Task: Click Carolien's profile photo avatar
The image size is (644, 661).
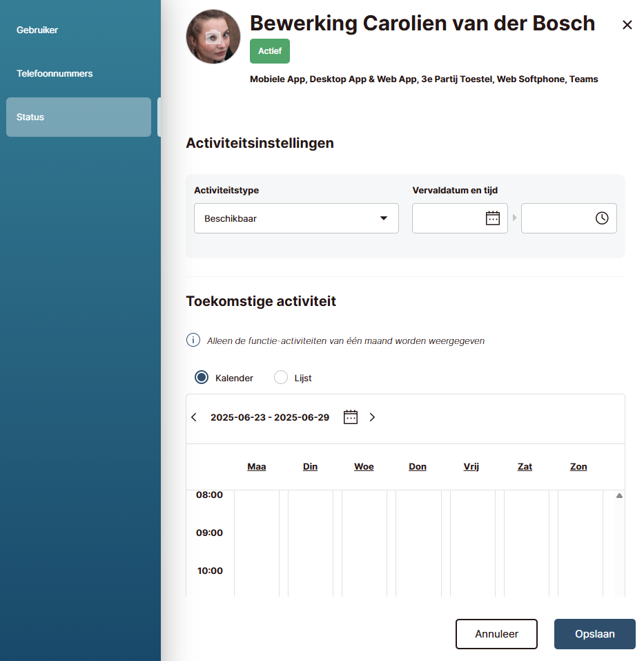Action: [x=213, y=37]
